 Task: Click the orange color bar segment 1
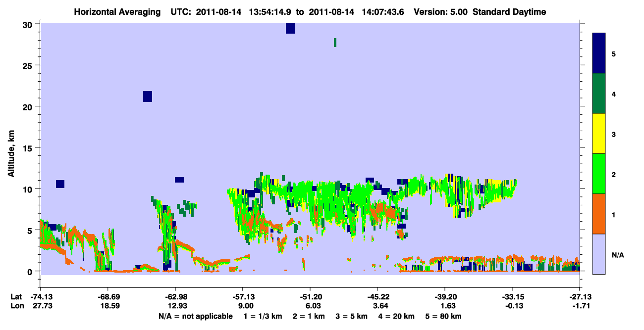tap(599, 214)
